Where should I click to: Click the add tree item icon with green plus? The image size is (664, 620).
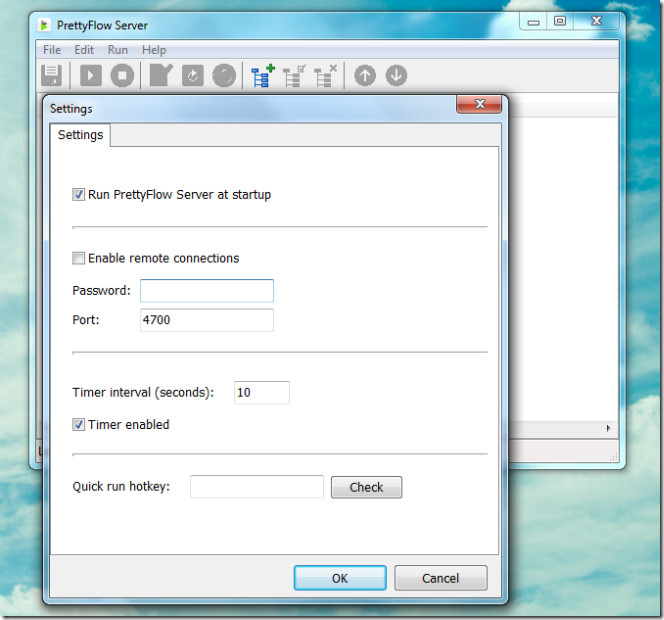point(263,75)
